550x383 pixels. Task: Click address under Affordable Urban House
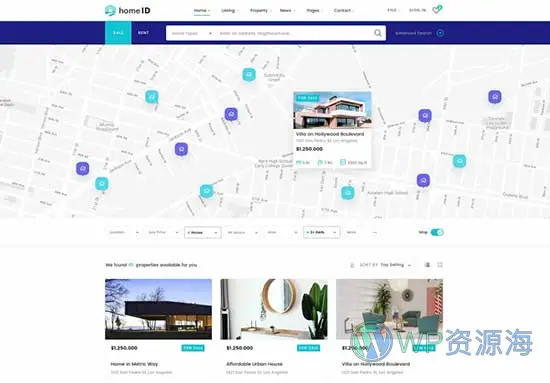coord(257,372)
